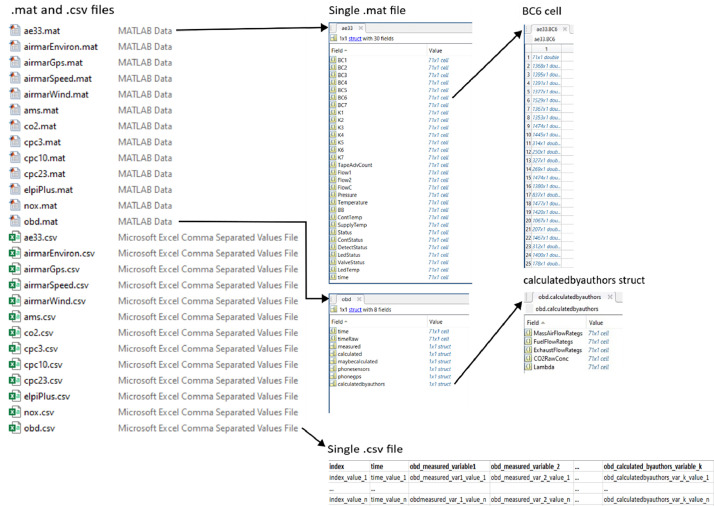Open the struct link in obd panel
Viewport: 714px width, 506px height.
355,310
